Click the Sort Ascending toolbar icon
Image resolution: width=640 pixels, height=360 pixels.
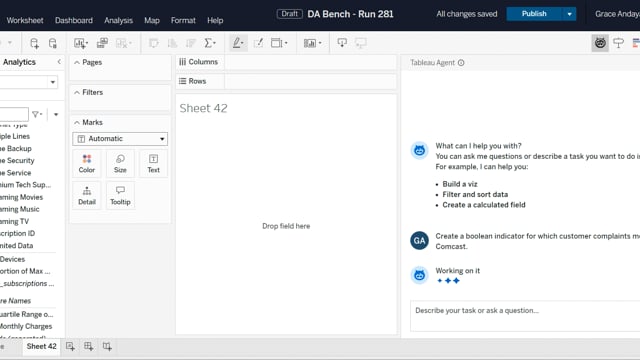[x=173, y=43]
